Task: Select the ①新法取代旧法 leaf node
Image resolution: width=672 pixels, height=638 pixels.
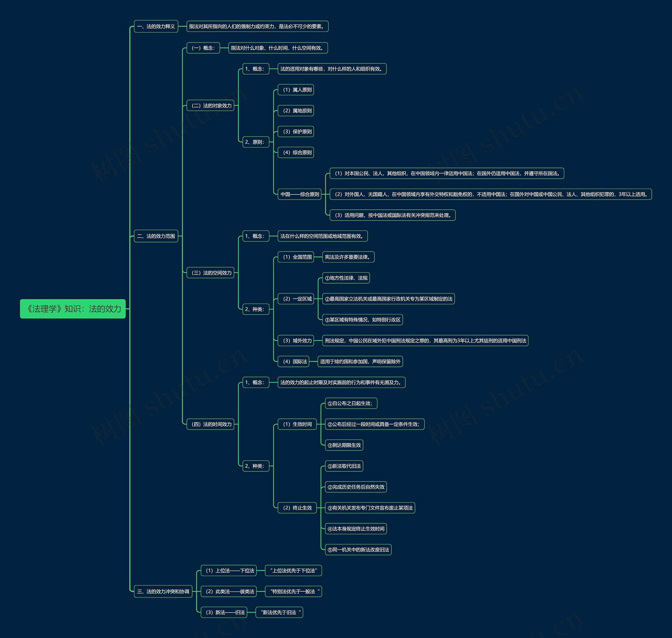Action: pyautogui.click(x=344, y=466)
